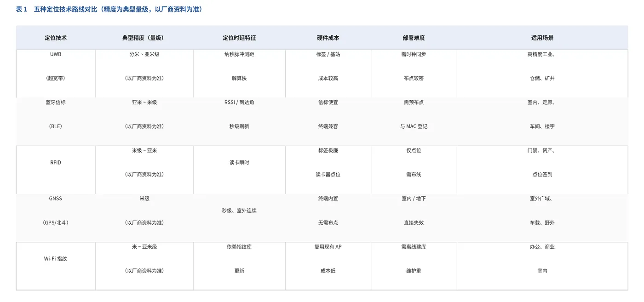Click the GNSS cell text
Image resolution: width=644 pixels, height=302 pixels.
56,199
